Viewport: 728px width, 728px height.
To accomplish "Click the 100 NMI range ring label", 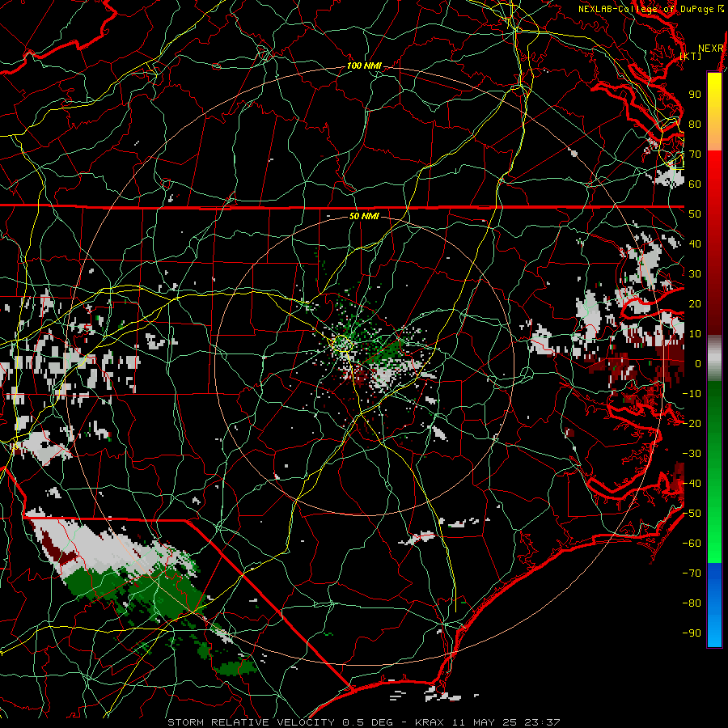I will (x=365, y=66).
